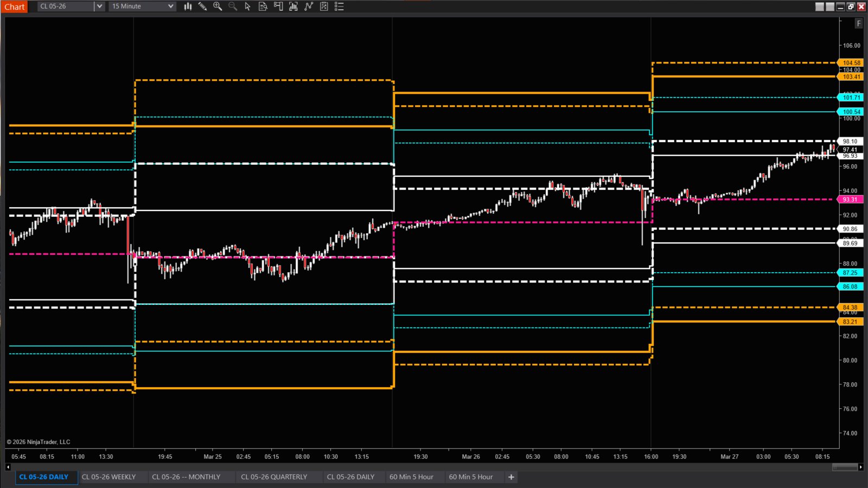Open the 15 Minute interval dropdown
Viewport: 868px width, 488px height.
click(143, 7)
